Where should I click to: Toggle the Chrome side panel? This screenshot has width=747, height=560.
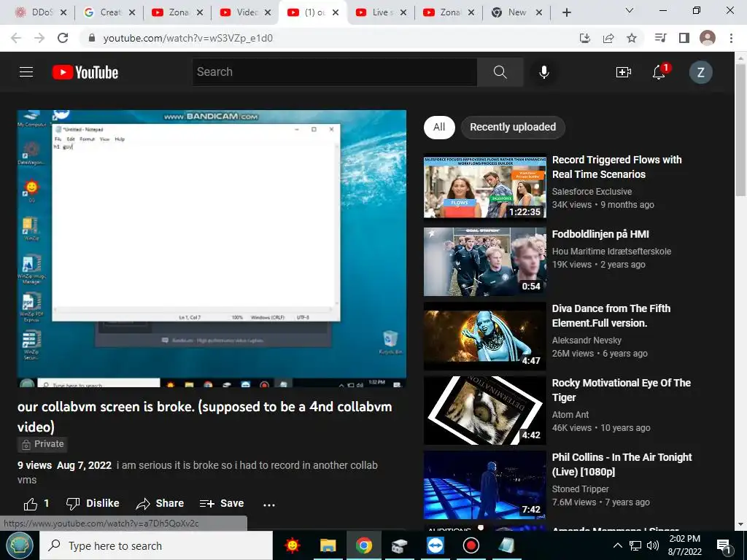(x=684, y=38)
